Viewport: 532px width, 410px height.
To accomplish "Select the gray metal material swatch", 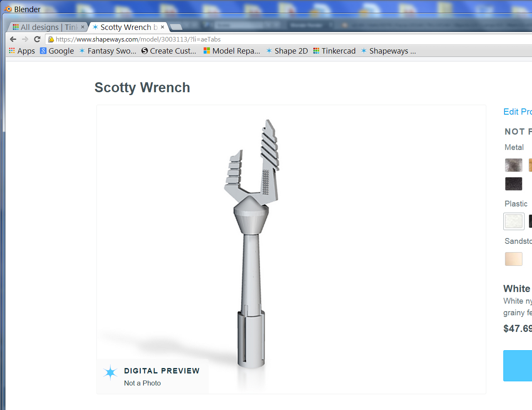I will tap(514, 165).
